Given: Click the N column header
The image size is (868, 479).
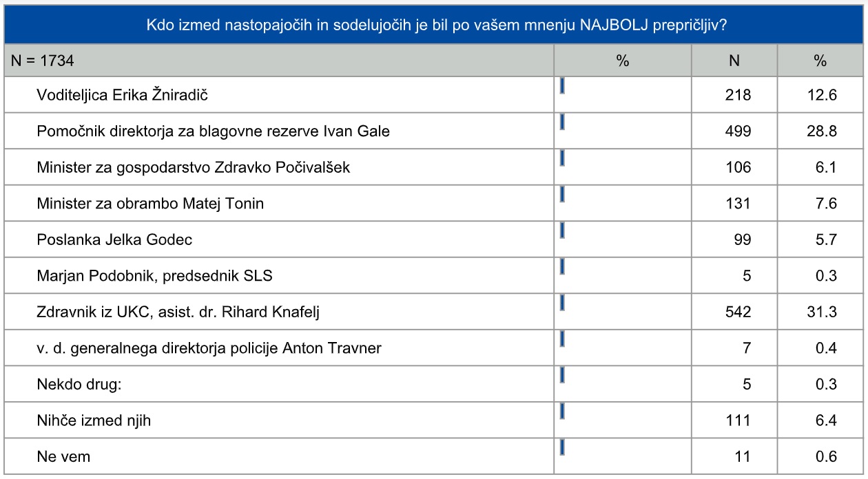Looking at the screenshot, I should [734, 61].
